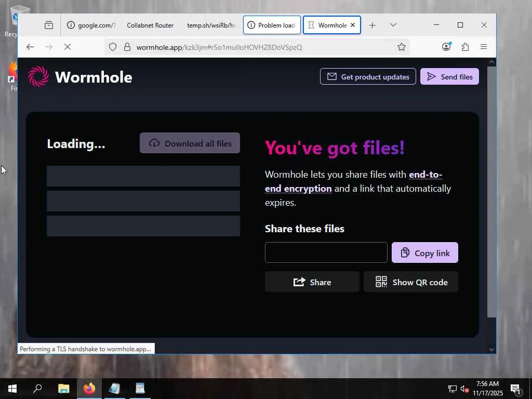The width and height of the screenshot is (532, 399).
Task: Click the share link text field
Action: pyautogui.click(x=326, y=252)
